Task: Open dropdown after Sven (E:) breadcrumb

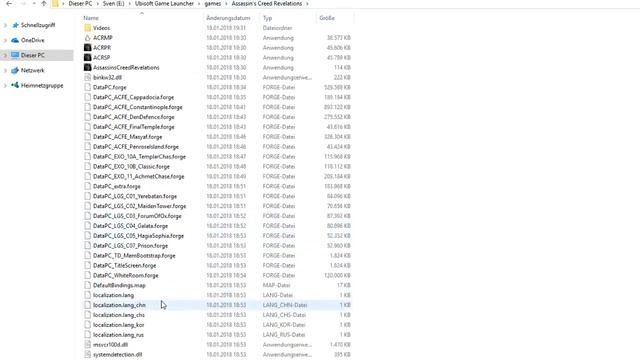Action: 129,4
